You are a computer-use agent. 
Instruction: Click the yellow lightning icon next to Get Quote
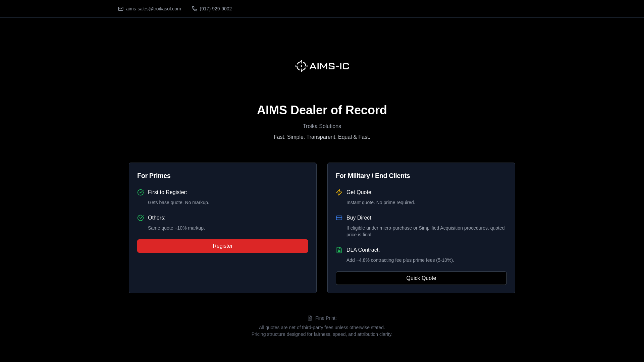click(x=339, y=192)
